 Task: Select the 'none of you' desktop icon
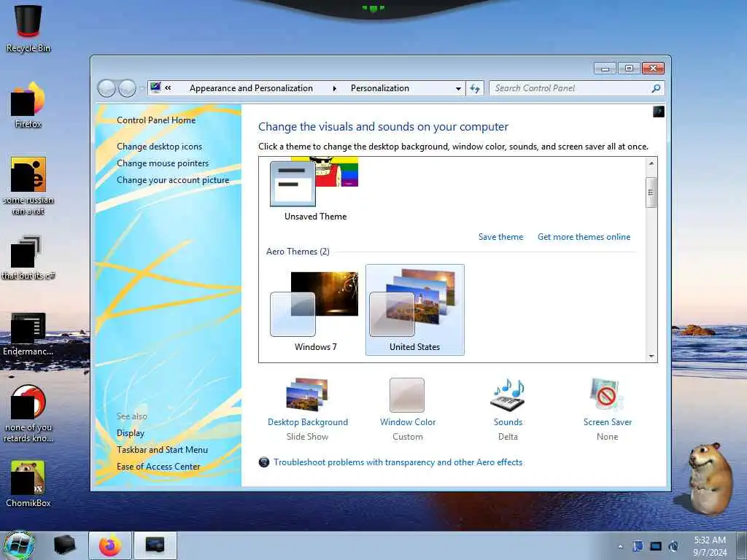tap(28, 413)
